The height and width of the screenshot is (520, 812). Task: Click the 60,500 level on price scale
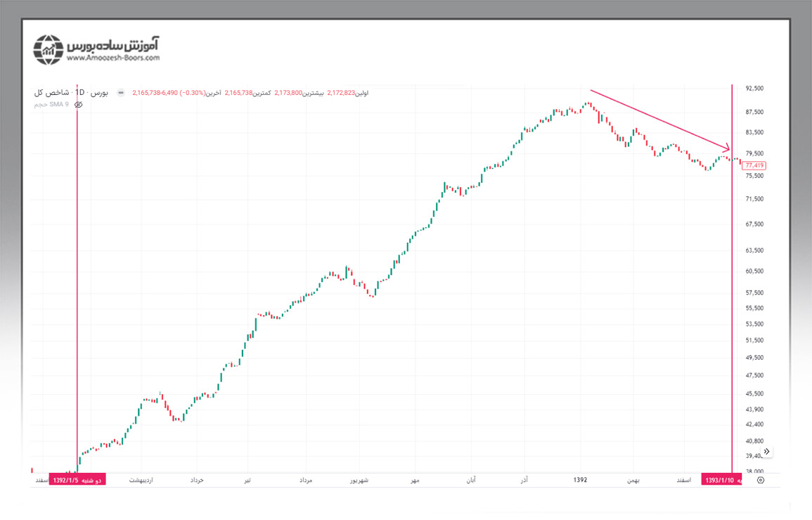[x=754, y=271]
